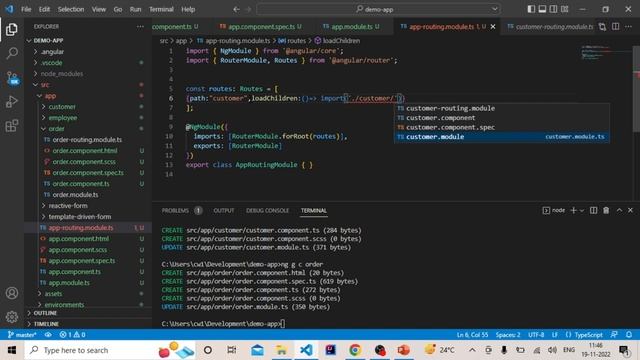This screenshot has height=360, width=640.
Task: Open the Accounts menu icon
Action: pyautogui.click(x=12, y=293)
